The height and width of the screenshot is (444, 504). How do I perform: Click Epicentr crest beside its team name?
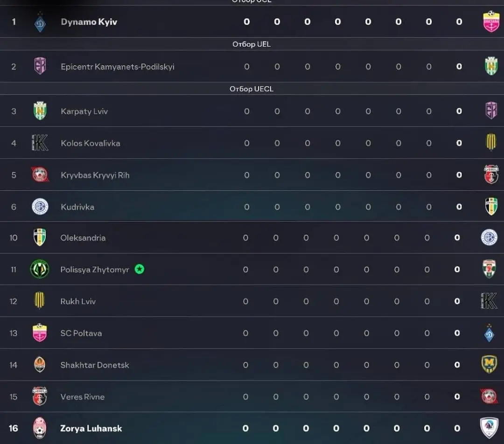[40, 66]
